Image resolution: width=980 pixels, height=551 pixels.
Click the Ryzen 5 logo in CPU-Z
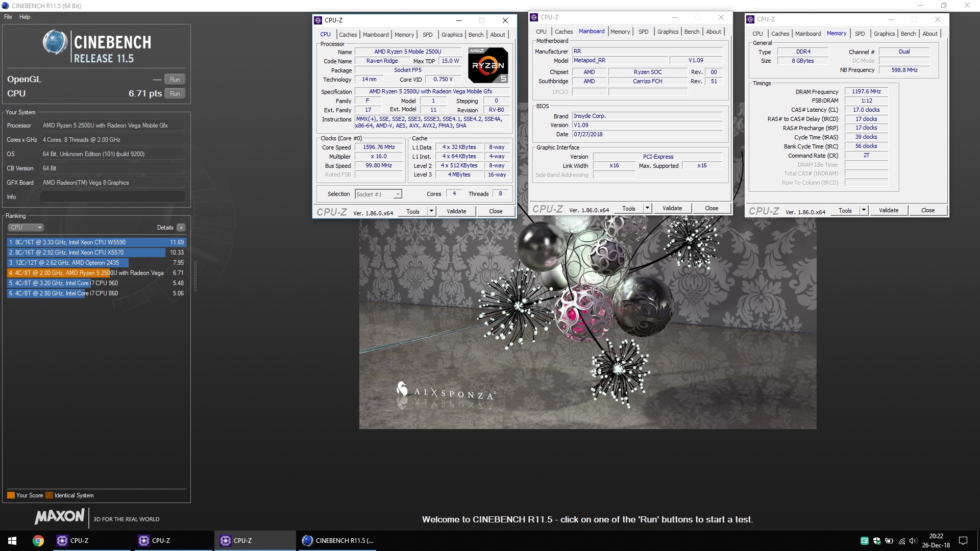click(x=488, y=65)
